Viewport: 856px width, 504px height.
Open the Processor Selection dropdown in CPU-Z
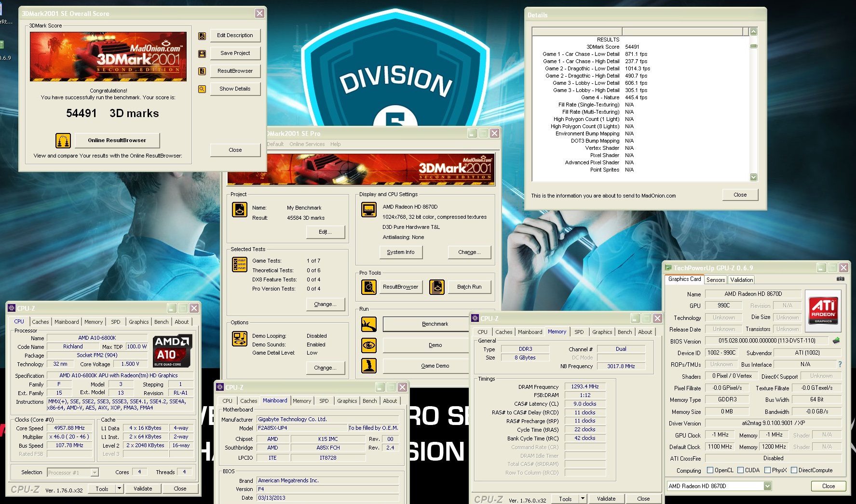tap(95, 473)
